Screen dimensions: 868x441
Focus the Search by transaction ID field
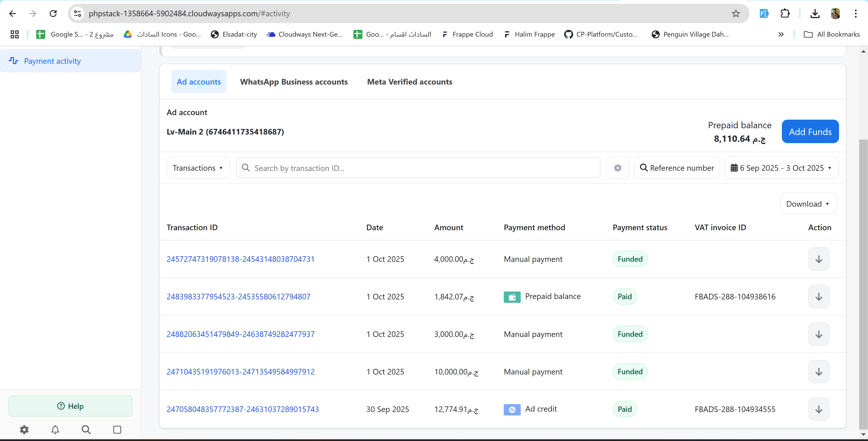tap(418, 168)
